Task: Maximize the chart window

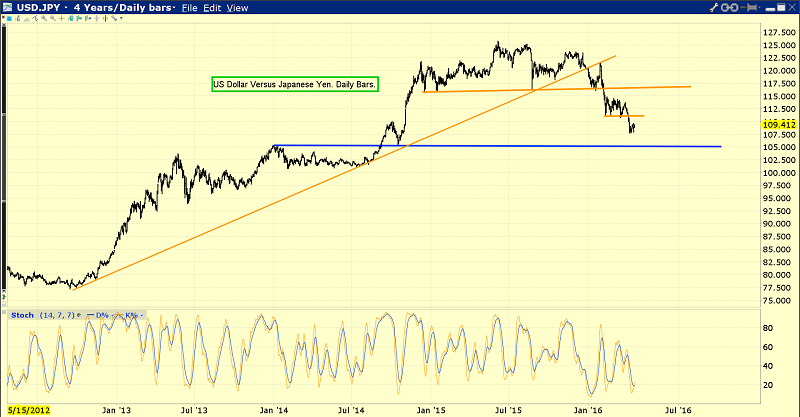Action: click(x=779, y=8)
